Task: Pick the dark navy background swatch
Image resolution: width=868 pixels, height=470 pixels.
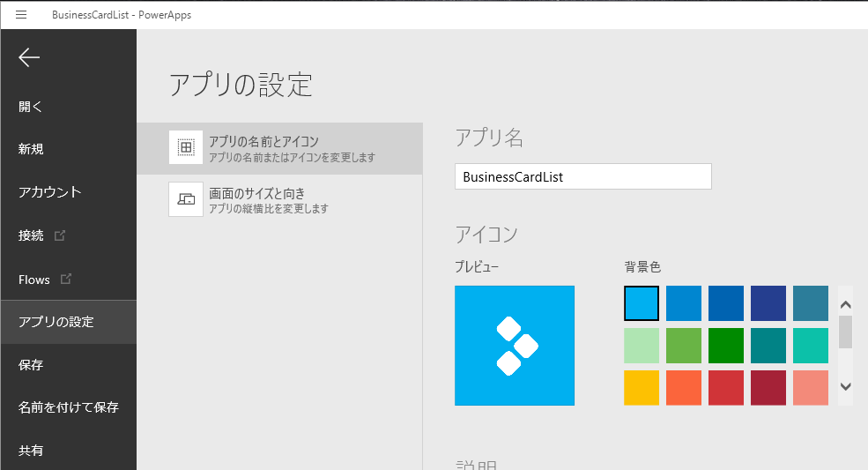Action: (768, 303)
